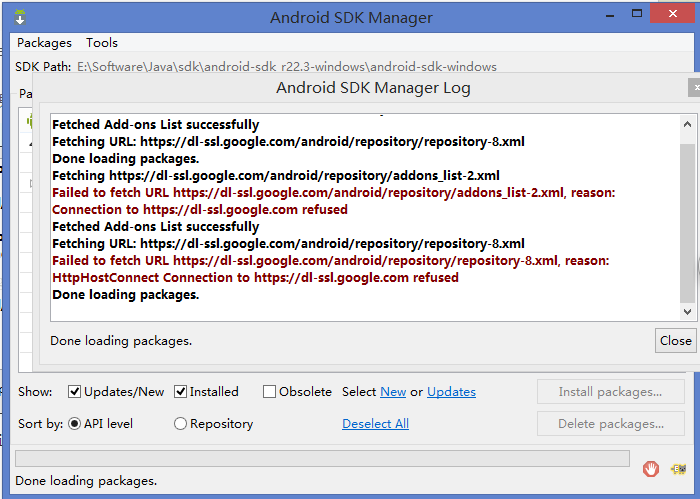
Task: Click last 'Done loading packages.' log line
Action: [125, 295]
